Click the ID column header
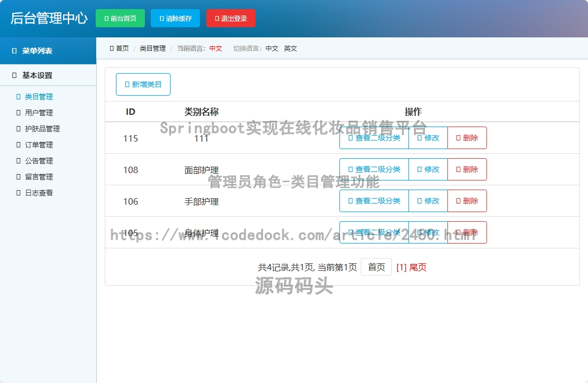 130,112
